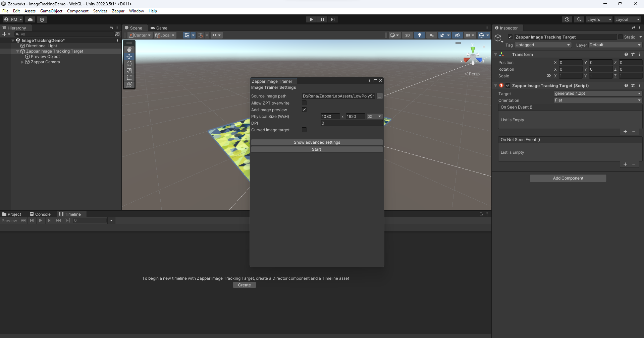Open Target dropdown generated_1.zpt
The width and height of the screenshot is (644, 338).
[598, 93]
